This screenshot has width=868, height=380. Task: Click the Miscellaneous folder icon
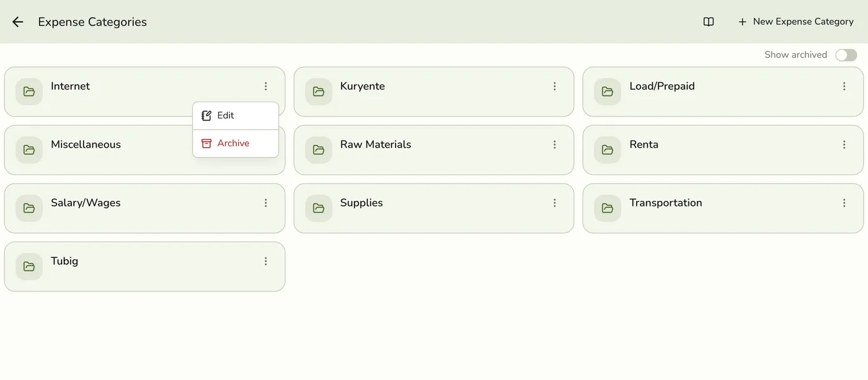[x=29, y=150]
